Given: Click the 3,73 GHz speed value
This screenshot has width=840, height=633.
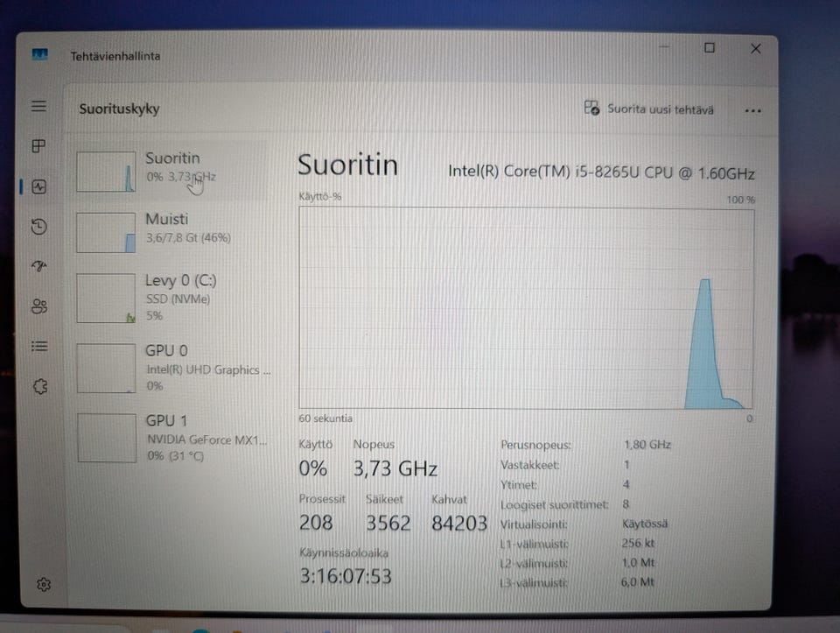Looking at the screenshot, I should pos(395,468).
